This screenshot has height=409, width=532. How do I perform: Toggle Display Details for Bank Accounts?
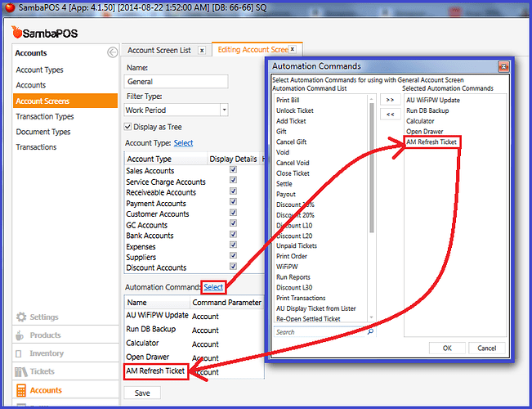point(233,234)
